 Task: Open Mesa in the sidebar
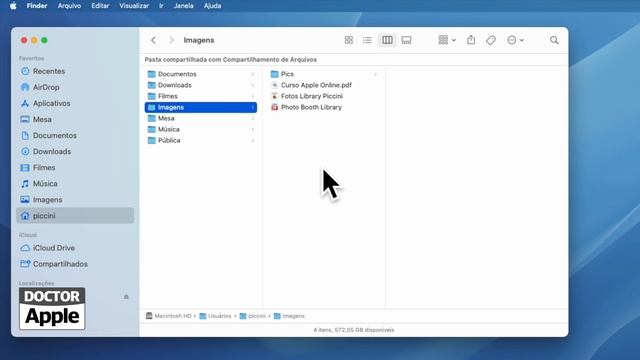tap(75, 119)
